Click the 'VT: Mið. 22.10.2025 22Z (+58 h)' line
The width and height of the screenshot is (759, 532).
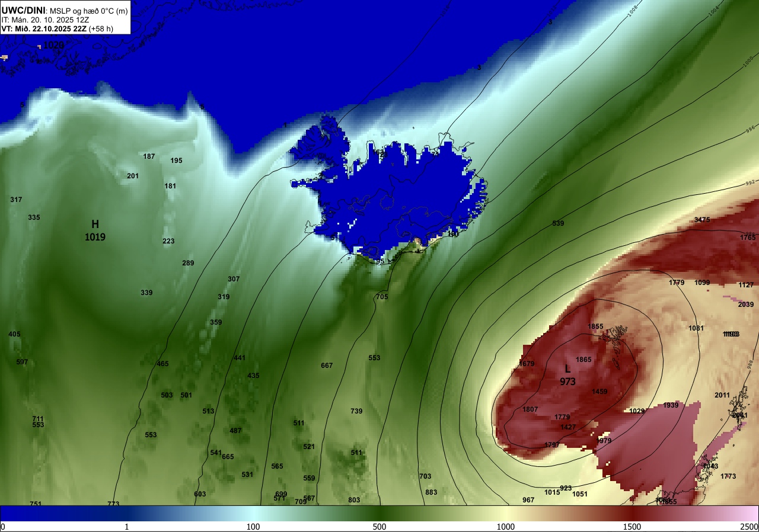pyautogui.click(x=57, y=28)
